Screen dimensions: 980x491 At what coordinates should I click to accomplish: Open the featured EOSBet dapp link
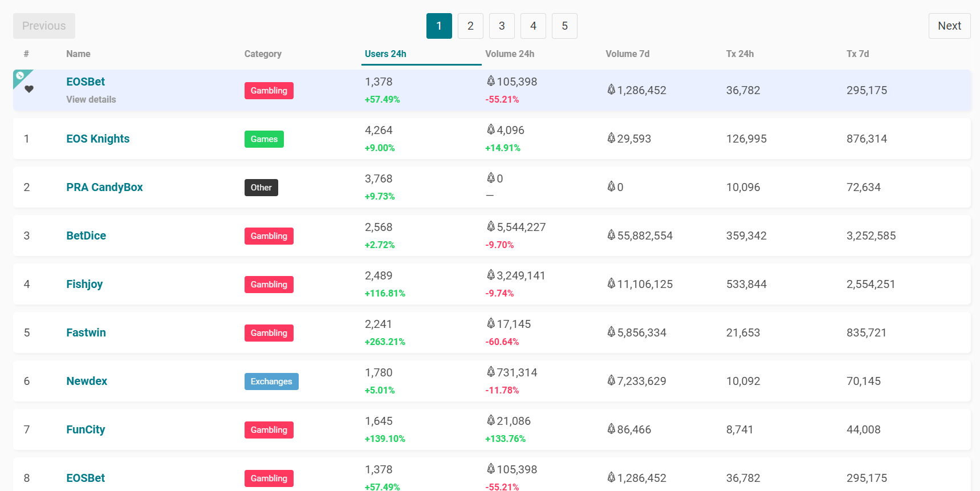86,82
